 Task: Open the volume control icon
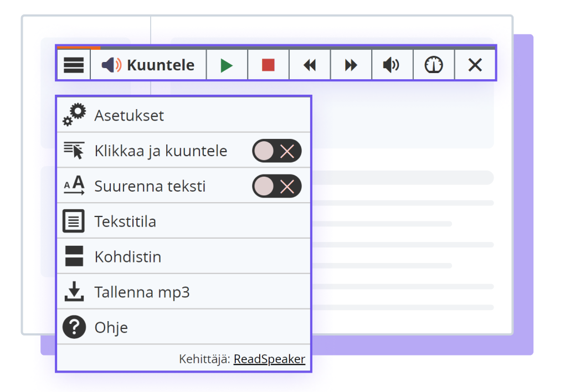tap(392, 65)
